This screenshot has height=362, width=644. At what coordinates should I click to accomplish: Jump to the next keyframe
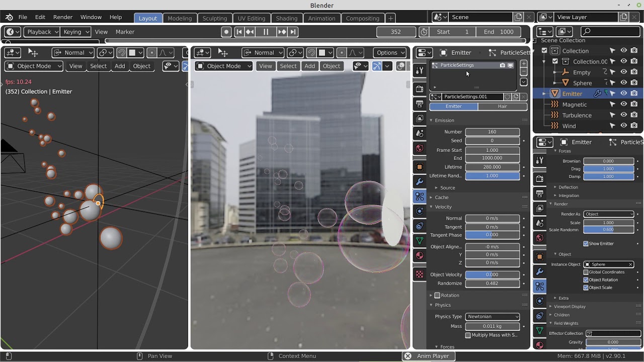click(282, 32)
